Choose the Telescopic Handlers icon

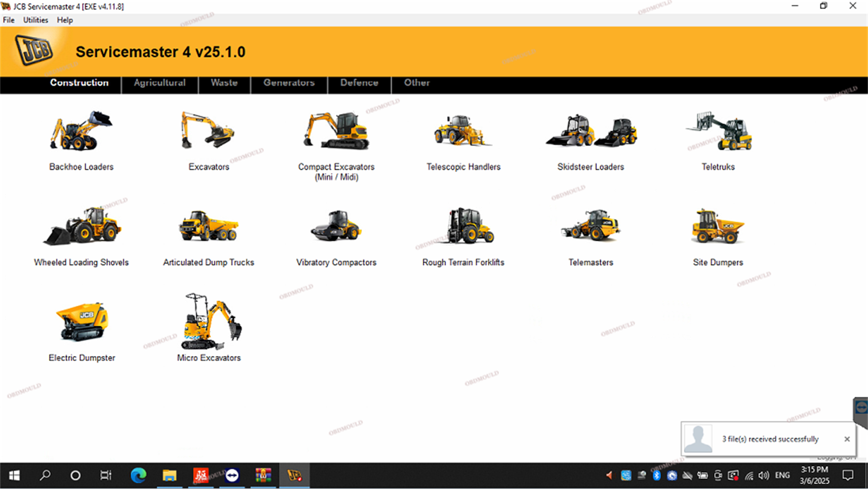(463, 131)
